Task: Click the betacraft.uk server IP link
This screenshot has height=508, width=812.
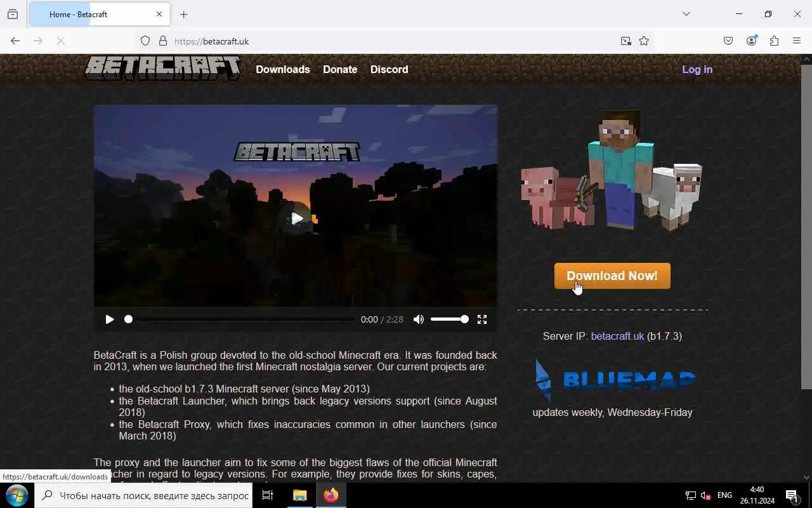Action: coord(617,336)
